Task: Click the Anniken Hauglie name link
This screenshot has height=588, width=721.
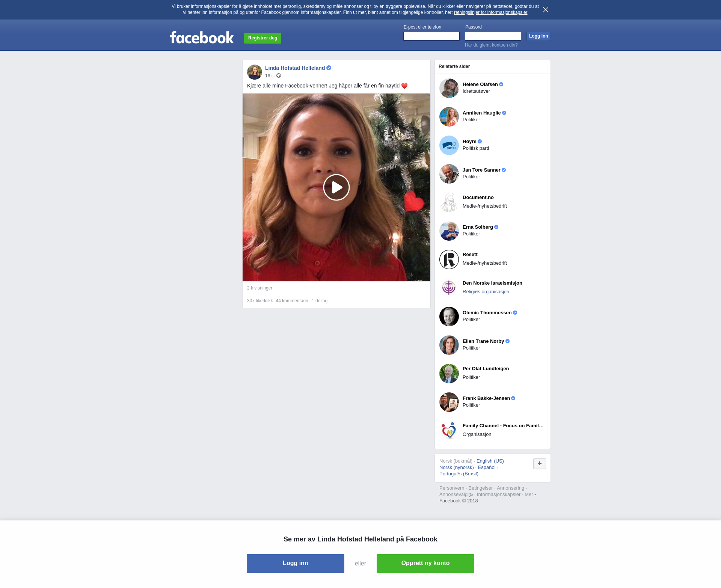Action: point(481,113)
